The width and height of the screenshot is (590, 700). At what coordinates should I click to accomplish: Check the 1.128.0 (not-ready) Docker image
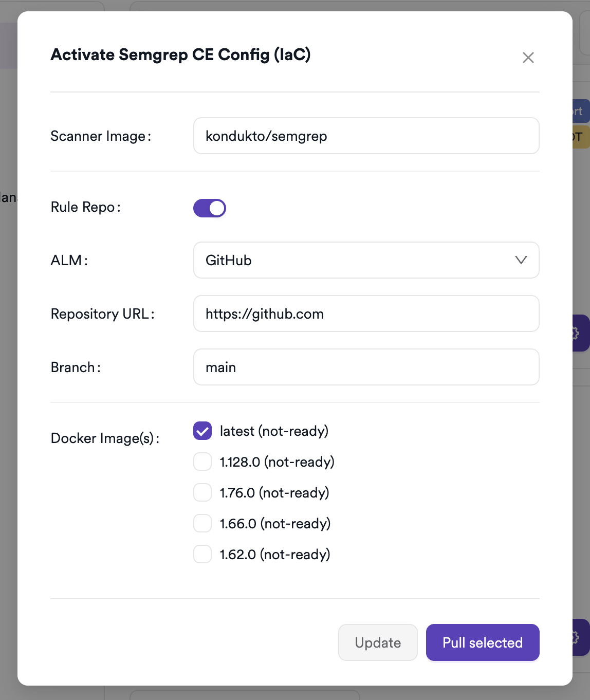click(202, 462)
